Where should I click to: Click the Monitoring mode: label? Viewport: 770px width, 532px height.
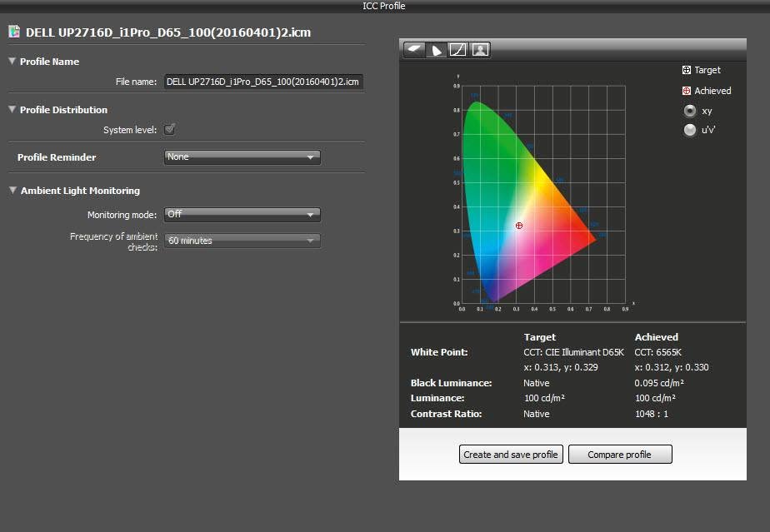(x=122, y=215)
